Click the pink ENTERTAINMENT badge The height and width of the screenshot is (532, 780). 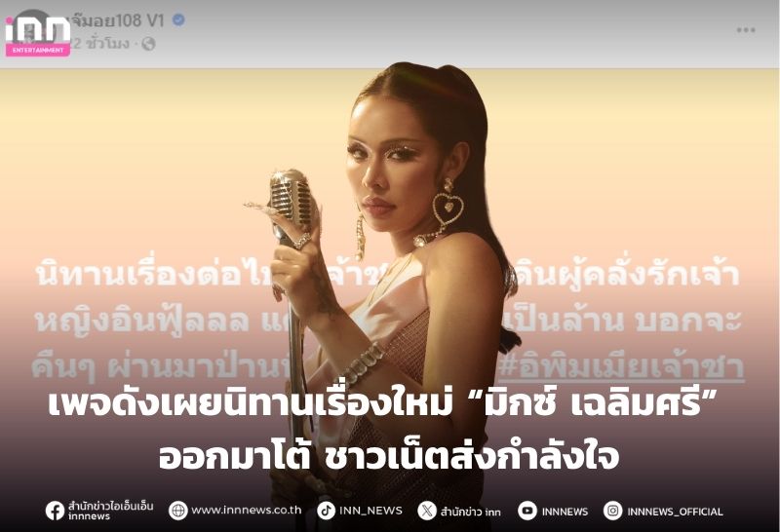tap(38, 51)
